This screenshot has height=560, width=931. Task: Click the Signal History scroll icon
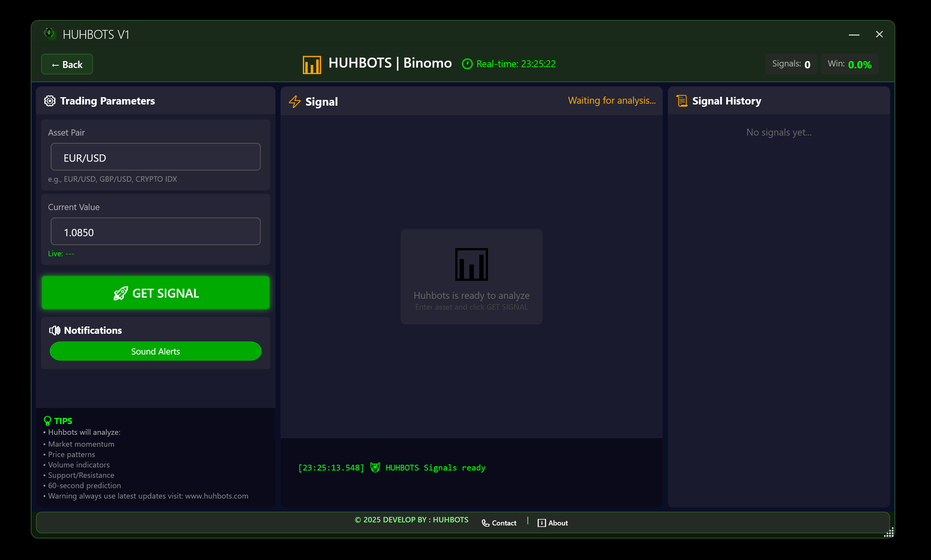click(x=682, y=101)
